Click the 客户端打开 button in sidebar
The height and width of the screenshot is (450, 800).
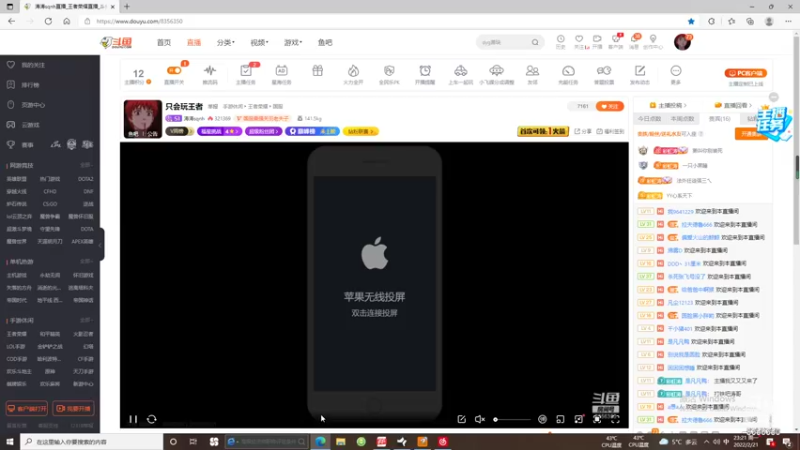click(27, 409)
